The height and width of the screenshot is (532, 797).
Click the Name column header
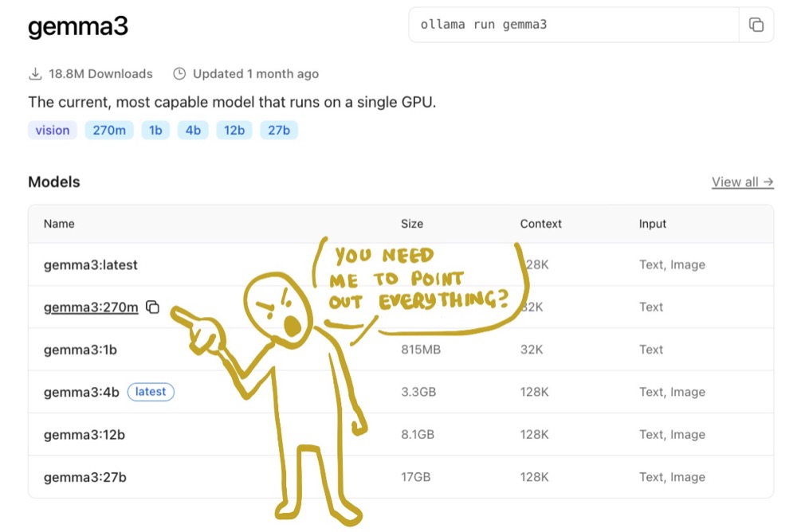(x=58, y=224)
